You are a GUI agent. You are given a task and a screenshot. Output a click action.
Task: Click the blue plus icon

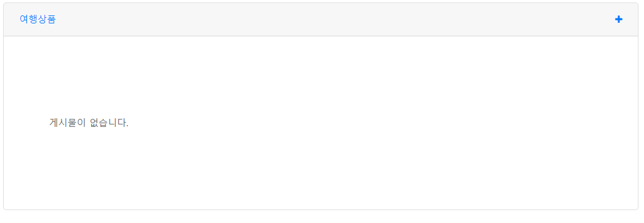pyautogui.click(x=618, y=19)
